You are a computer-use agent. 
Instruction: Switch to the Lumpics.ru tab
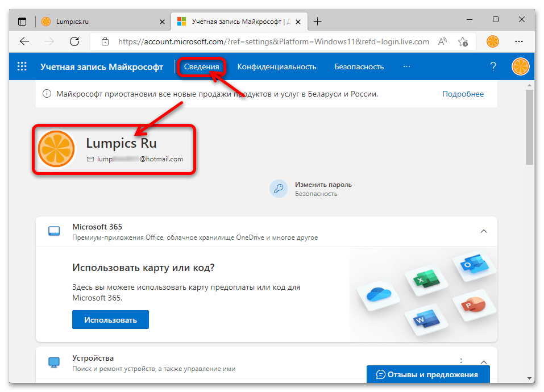click(x=103, y=22)
